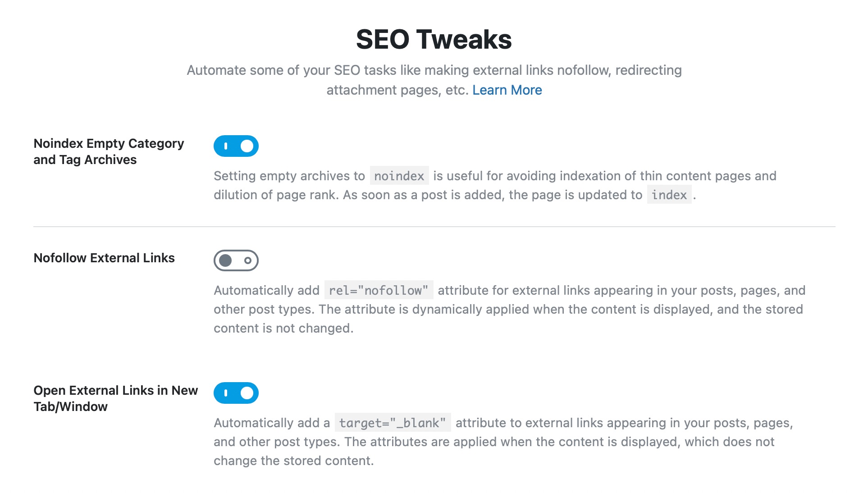The width and height of the screenshot is (868, 493).
Task: Click the target="_blank" code text
Action: tap(393, 423)
